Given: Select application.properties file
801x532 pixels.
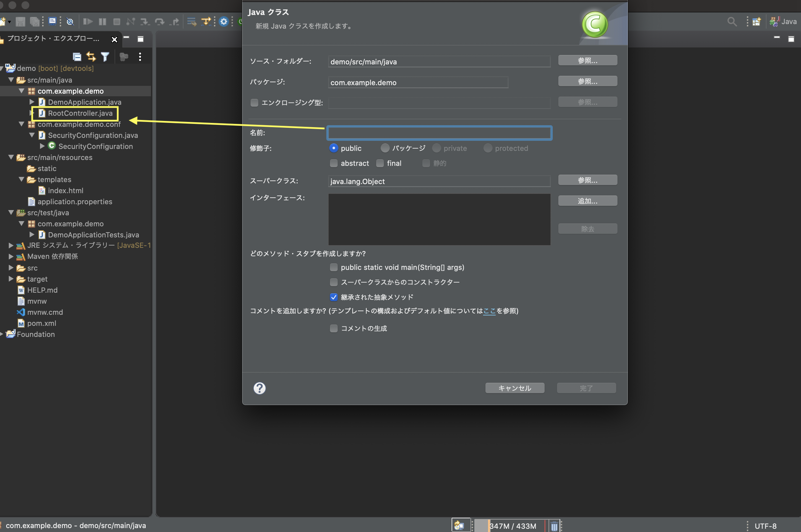Looking at the screenshot, I should pos(70,202).
